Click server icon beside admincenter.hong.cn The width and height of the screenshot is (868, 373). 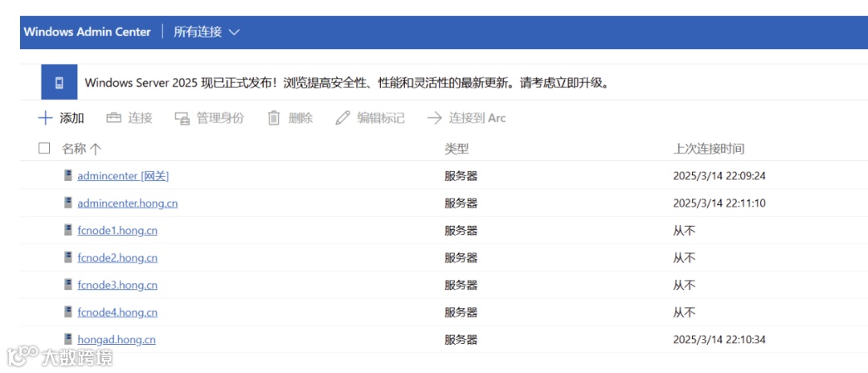[68, 203]
